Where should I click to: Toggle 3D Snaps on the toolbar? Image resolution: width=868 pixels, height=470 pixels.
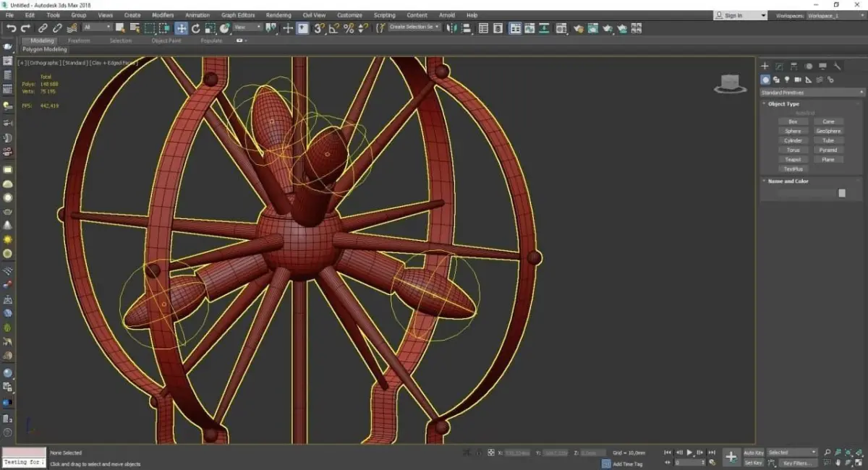pyautogui.click(x=319, y=28)
